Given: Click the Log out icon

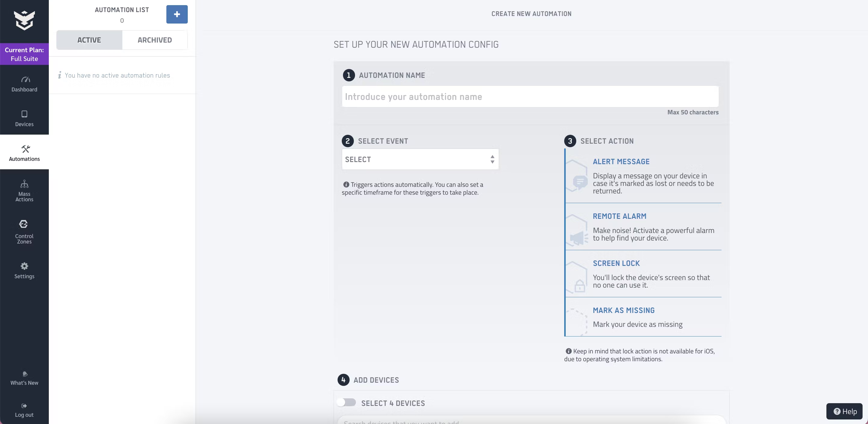Looking at the screenshot, I should click(24, 406).
